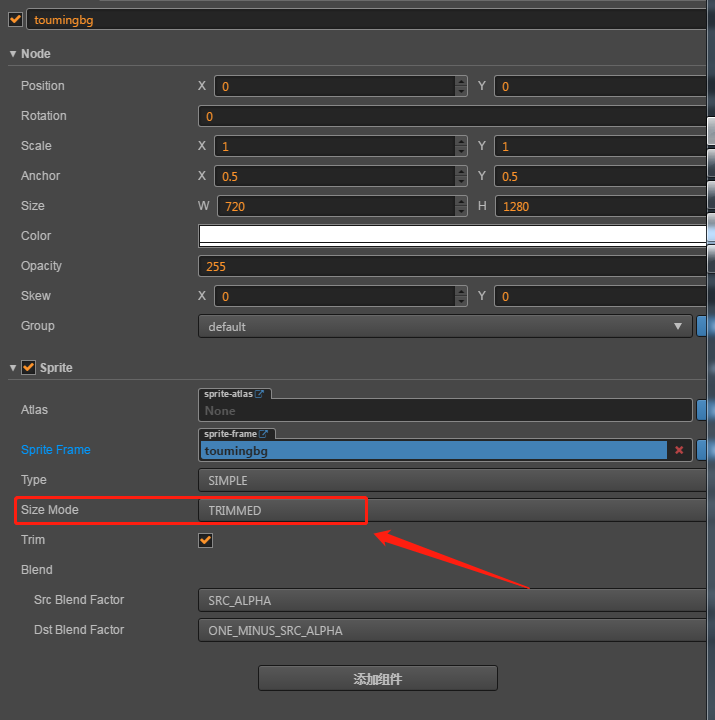Click the Position X increment stepper arrow

pyautogui.click(x=461, y=81)
